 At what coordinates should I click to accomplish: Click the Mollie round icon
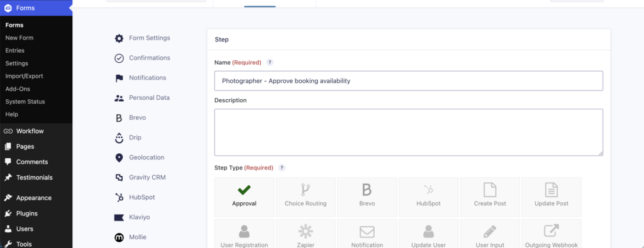[119, 237]
